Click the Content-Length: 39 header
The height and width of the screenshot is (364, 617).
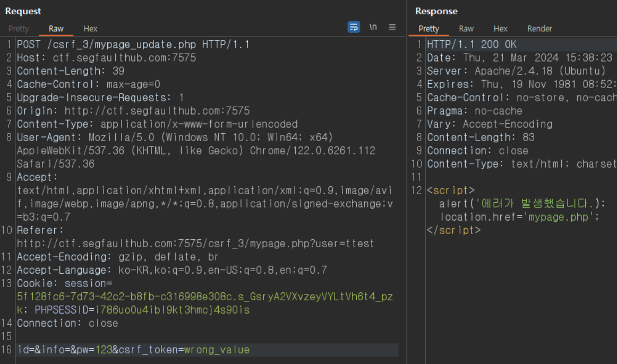tap(71, 71)
